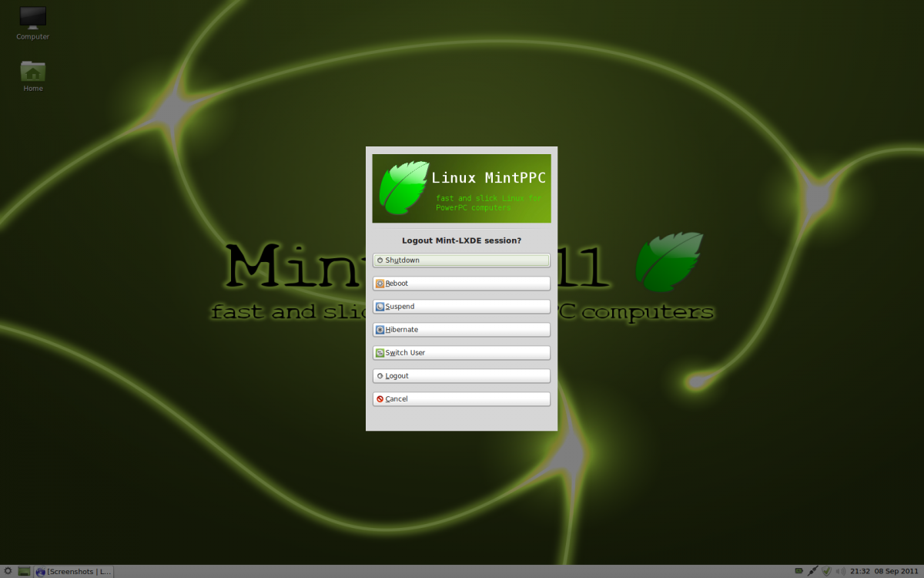Click the volume speaker tray icon
This screenshot has height=578, width=924.
pyautogui.click(x=839, y=571)
